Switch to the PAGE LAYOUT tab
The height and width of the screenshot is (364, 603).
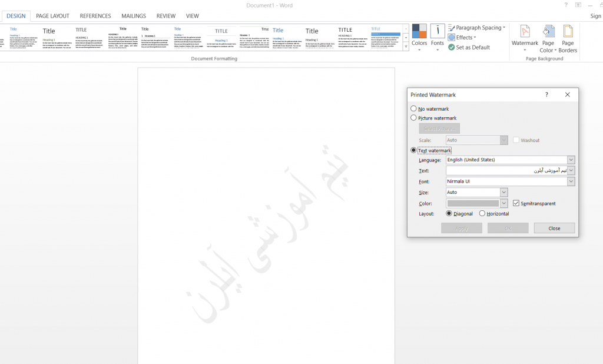(52, 16)
